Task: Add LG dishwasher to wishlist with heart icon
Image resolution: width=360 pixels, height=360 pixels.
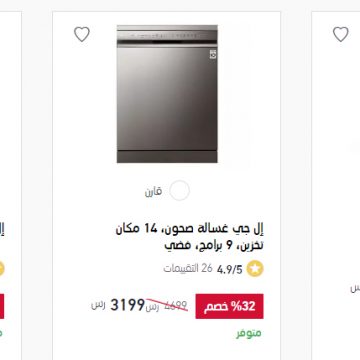Action: [82, 34]
